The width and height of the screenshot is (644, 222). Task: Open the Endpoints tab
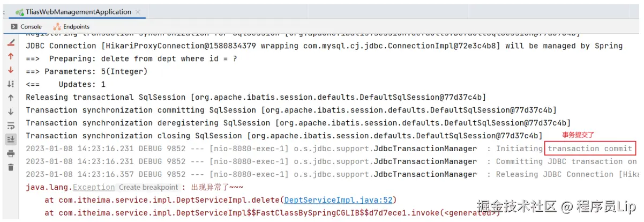click(72, 26)
